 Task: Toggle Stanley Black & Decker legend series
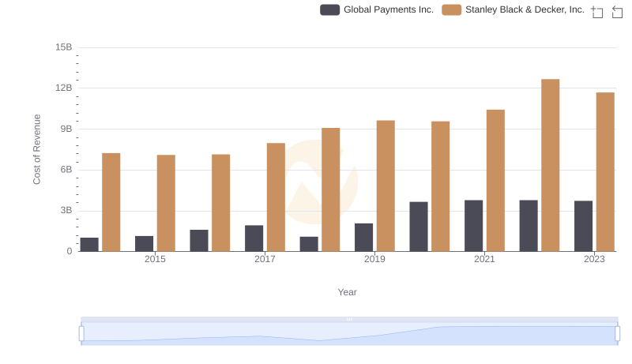pyautogui.click(x=513, y=9)
